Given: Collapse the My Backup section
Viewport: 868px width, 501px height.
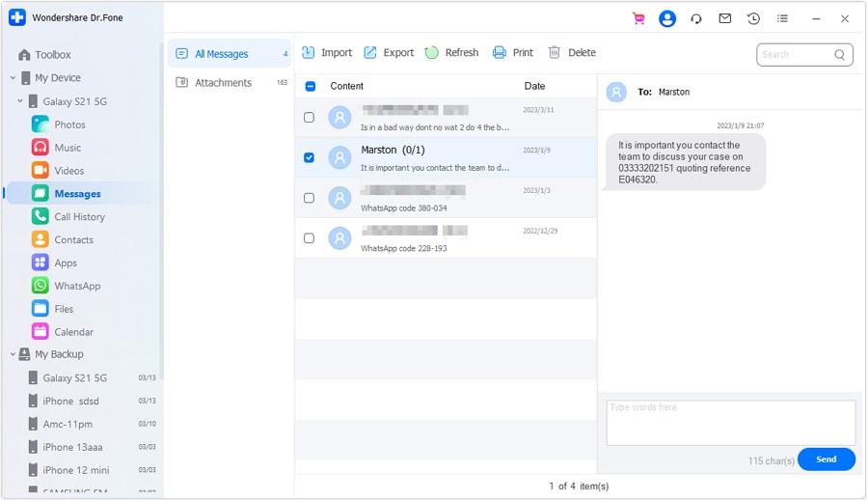Looking at the screenshot, I should [13, 353].
